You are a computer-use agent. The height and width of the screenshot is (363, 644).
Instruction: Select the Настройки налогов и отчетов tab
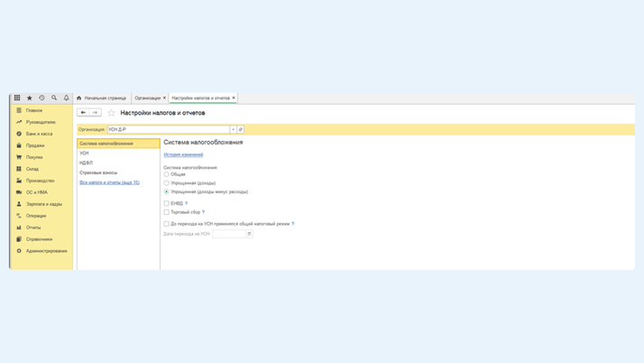pos(200,98)
